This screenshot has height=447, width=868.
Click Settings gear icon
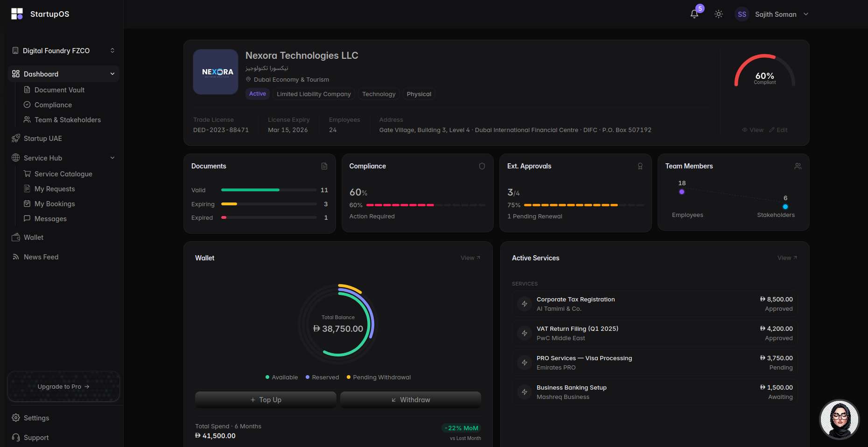coord(16,418)
